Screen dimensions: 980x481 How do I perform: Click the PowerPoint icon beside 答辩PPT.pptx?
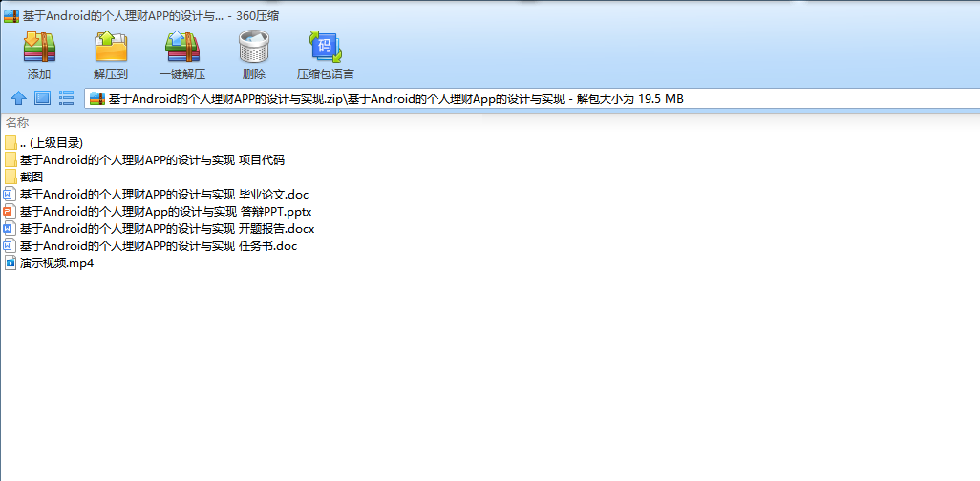click(x=10, y=211)
